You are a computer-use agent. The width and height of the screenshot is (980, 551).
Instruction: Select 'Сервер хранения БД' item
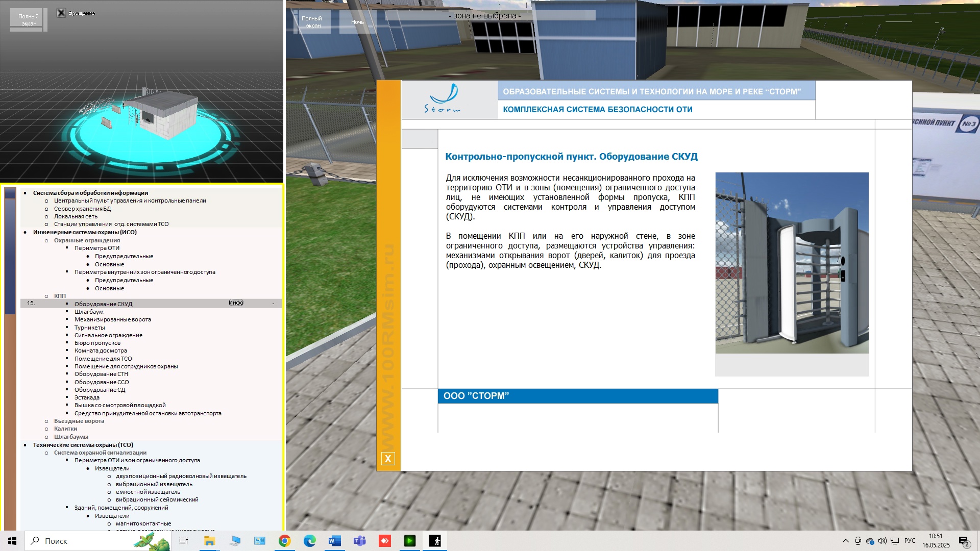pyautogui.click(x=82, y=209)
